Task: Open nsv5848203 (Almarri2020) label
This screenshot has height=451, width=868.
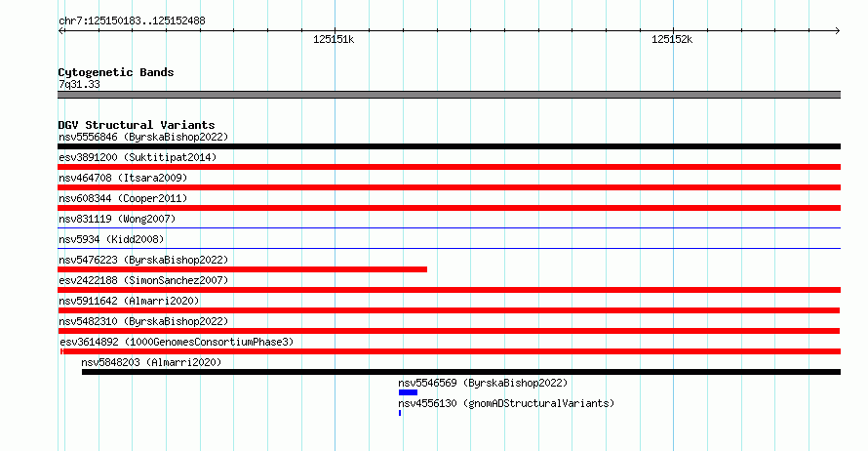Action: click(151, 362)
